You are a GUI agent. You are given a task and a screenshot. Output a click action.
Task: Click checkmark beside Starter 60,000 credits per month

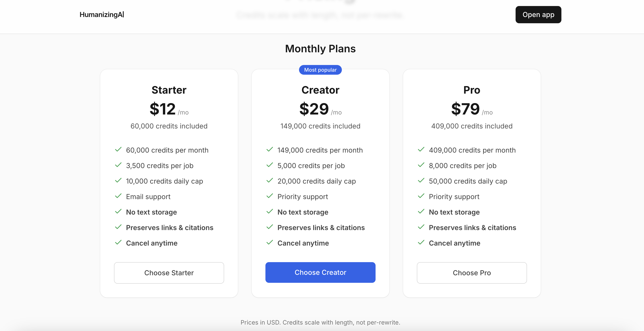[118, 150]
